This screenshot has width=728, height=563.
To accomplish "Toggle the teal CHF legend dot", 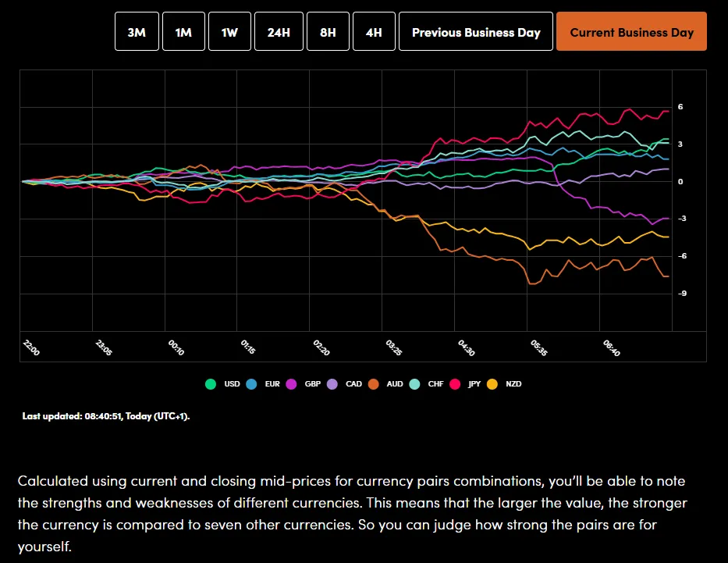I will pyautogui.click(x=414, y=384).
